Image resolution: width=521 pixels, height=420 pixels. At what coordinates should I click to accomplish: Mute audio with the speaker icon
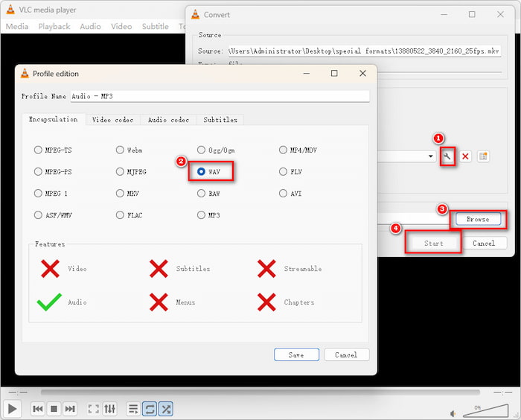coord(453,413)
